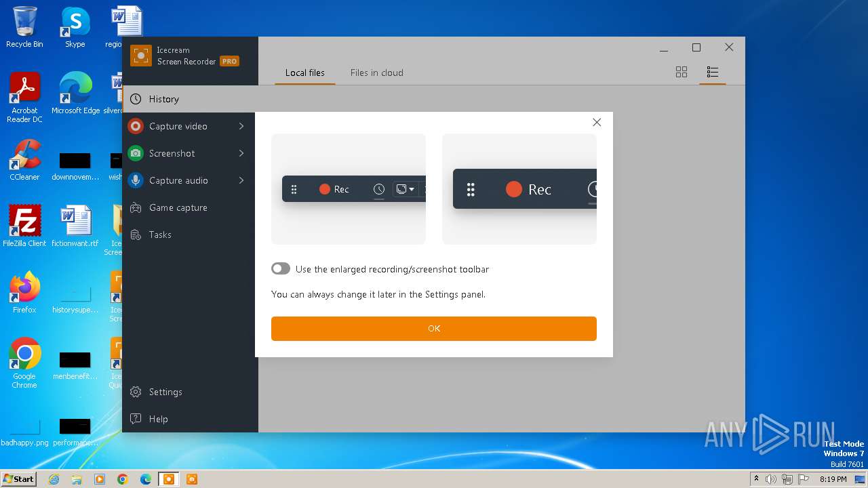Open Skype desktop shortcut

click(x=75, y=27)
